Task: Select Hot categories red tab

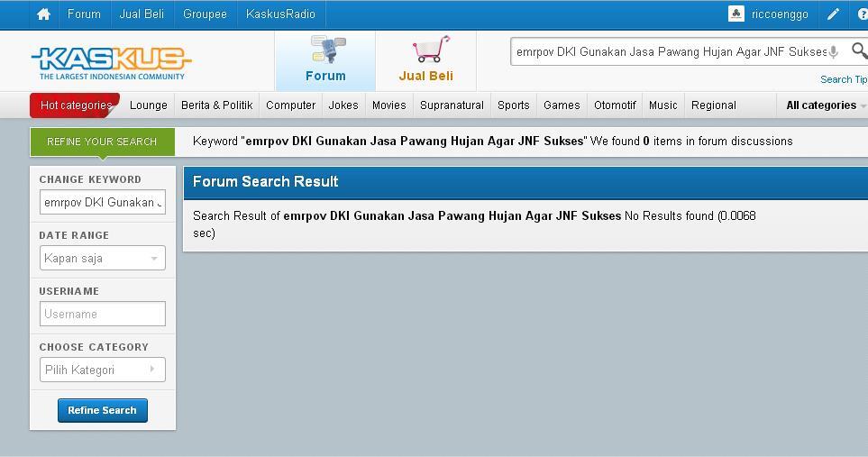Action: coord(75,105)
